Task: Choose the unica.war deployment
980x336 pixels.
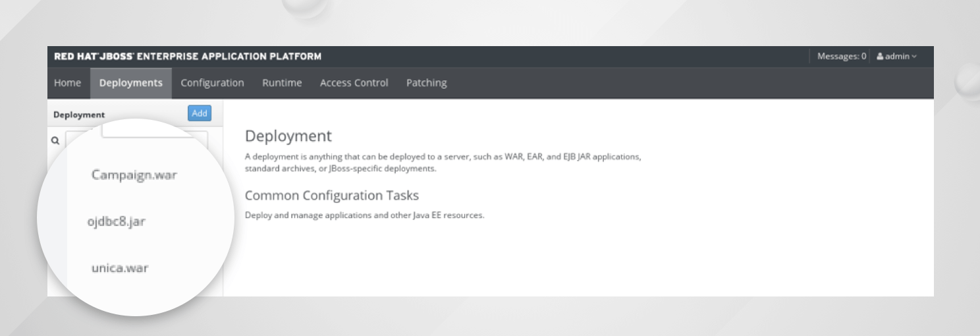Action: click(120, 268)
